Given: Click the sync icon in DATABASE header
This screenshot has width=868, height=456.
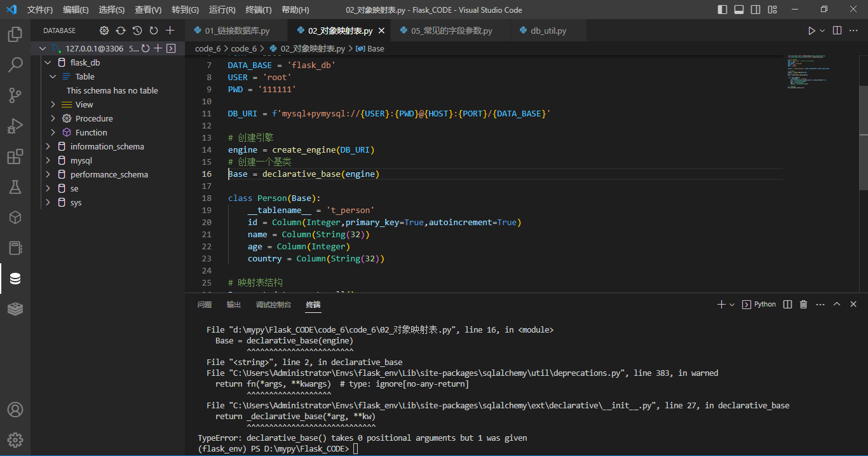Looking at the screenshot, I should pos(121,31).
